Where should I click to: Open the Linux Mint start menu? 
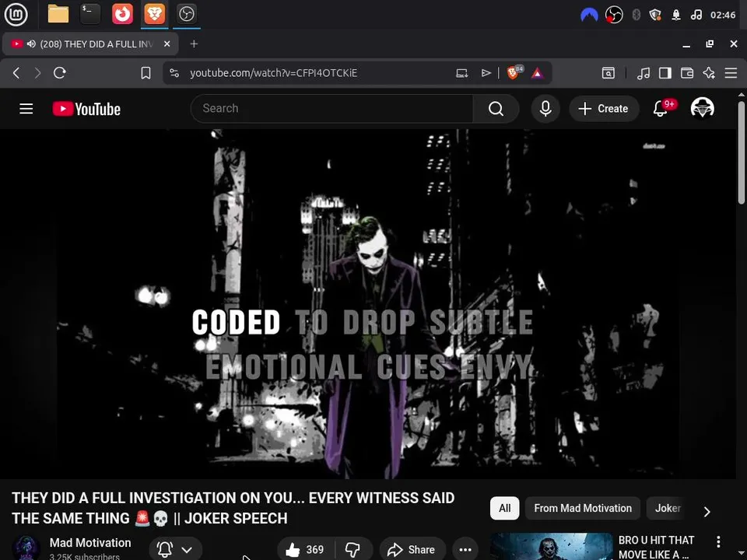pos(16,14)
